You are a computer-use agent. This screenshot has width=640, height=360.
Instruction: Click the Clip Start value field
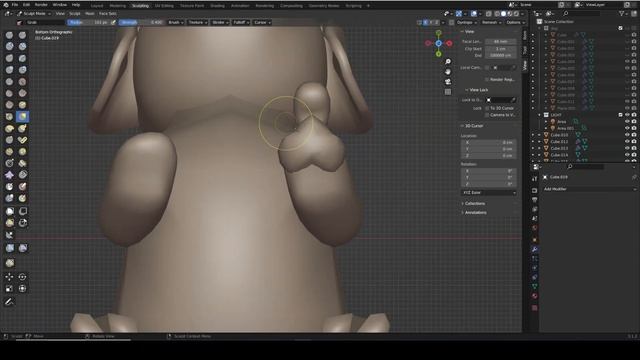tap(500, 49)
